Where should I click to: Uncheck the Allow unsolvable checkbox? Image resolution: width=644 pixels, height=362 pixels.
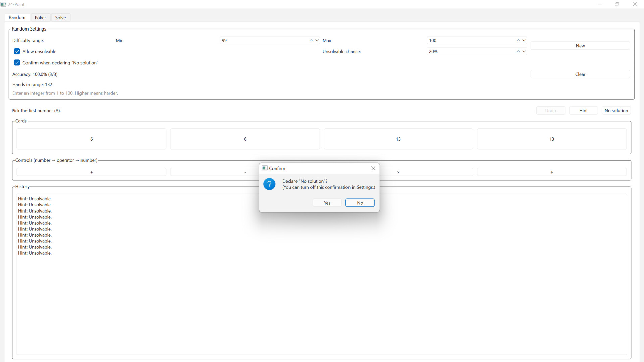tap(17, 51)
